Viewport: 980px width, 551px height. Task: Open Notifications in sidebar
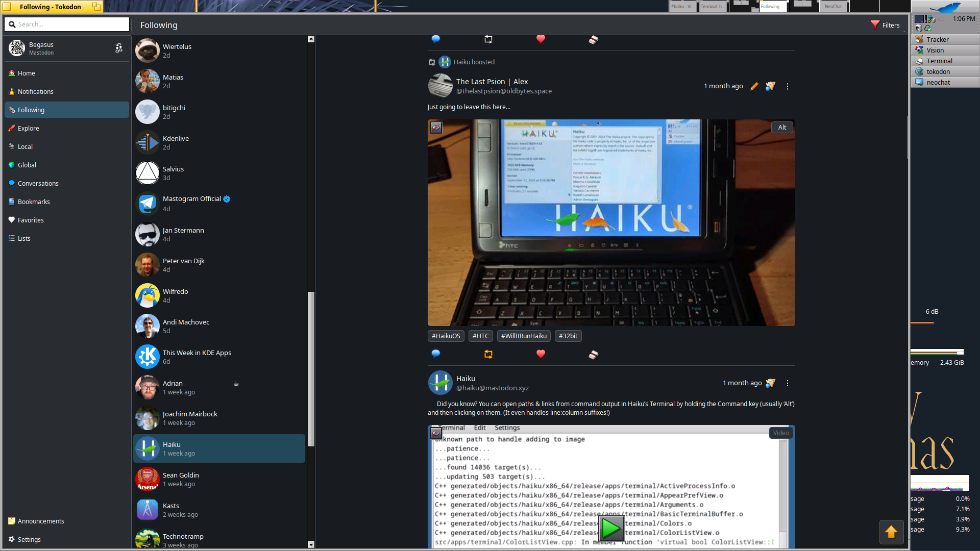coord(67,92)
